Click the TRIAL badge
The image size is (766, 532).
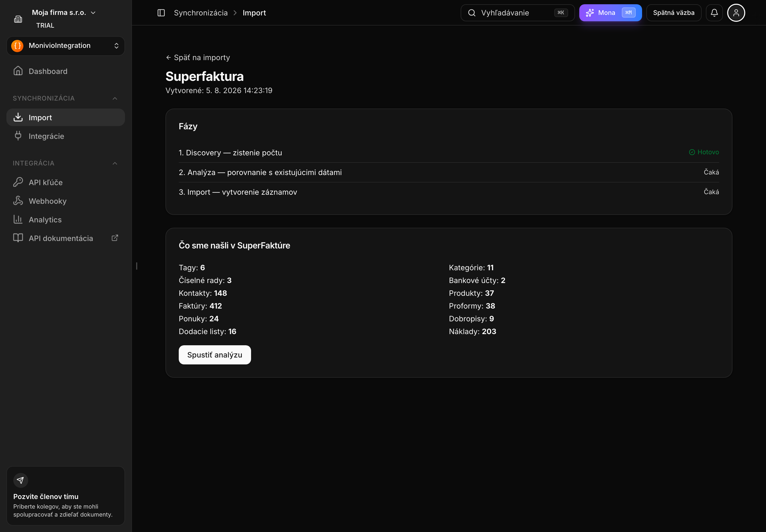pos(45,25)
